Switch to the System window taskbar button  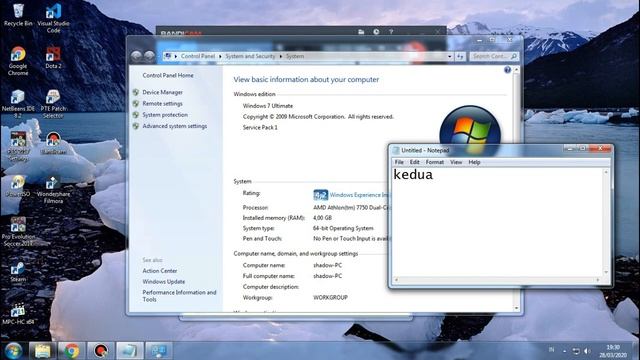[x=159, y=351]
